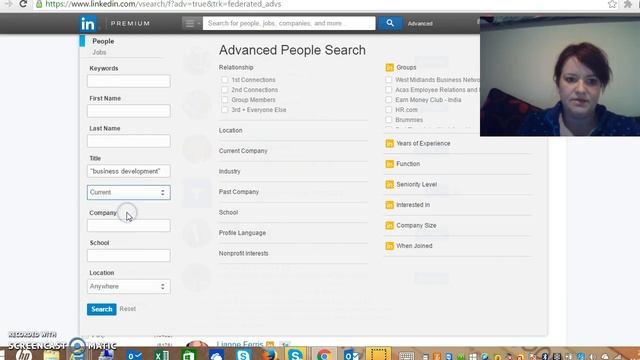
Task: Open the yellow selection tool taskbar icon
Action: [378, 354]
